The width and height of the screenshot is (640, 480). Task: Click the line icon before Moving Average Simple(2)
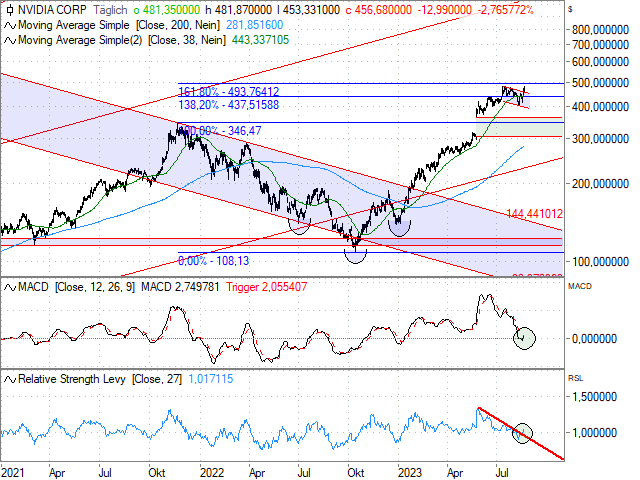coord(10,40)
